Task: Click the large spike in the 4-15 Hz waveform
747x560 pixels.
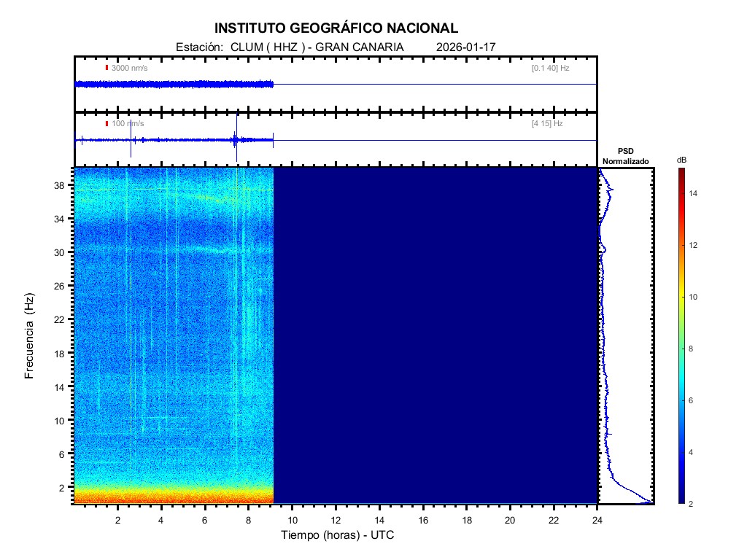Action: (235, 140)
